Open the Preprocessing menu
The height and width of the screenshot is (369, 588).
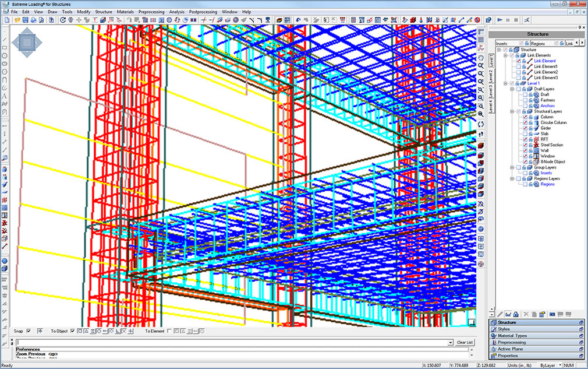(x=151, y=12)
